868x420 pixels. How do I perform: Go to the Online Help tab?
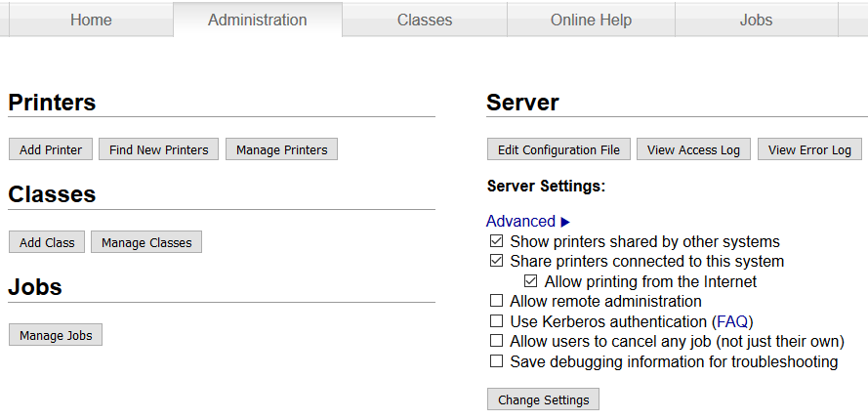tap(591, 20)
